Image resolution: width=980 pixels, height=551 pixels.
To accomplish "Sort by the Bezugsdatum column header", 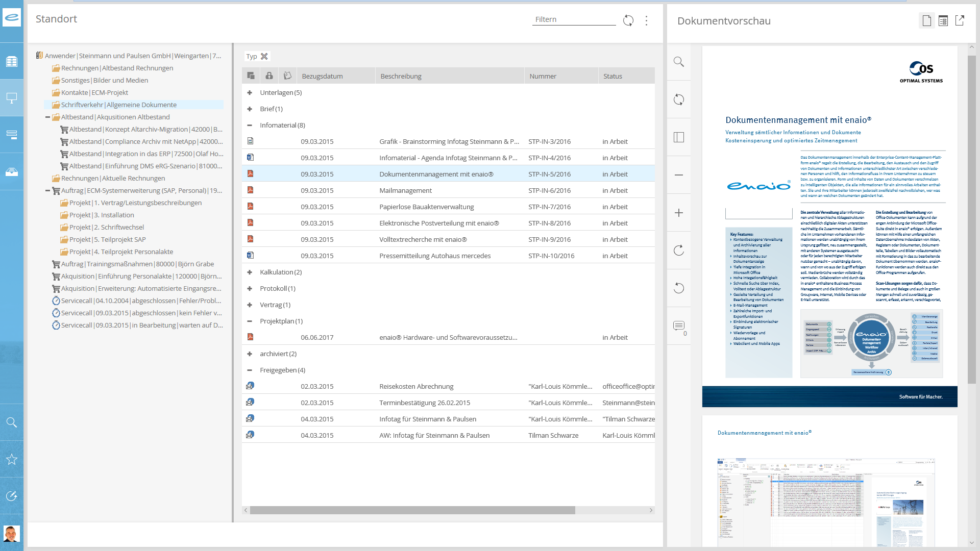I will click(x=322, y=76).
